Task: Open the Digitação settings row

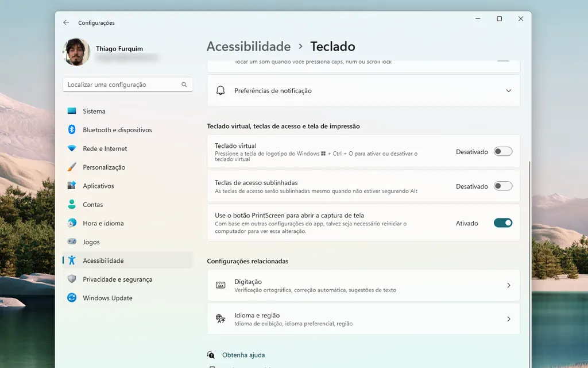Action: (x=363, y=285)
